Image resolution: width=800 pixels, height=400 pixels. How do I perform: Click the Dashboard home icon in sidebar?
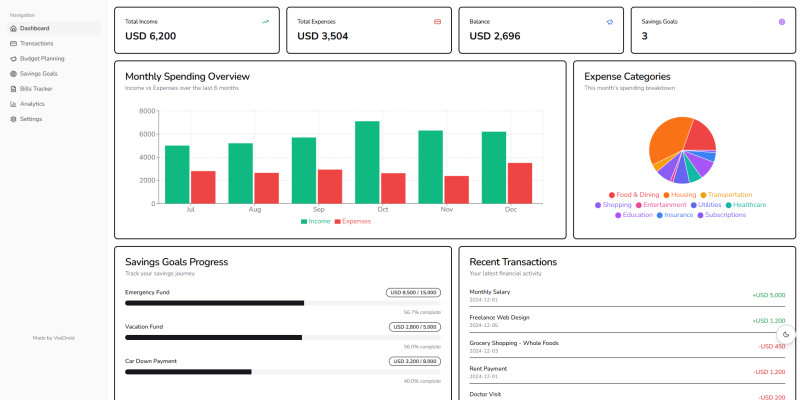point(13,29)
